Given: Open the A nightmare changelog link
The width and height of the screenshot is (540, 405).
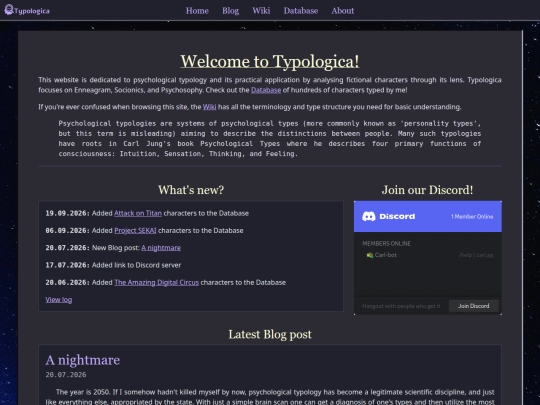Looking at the screenshot, I should pos(161,248).
